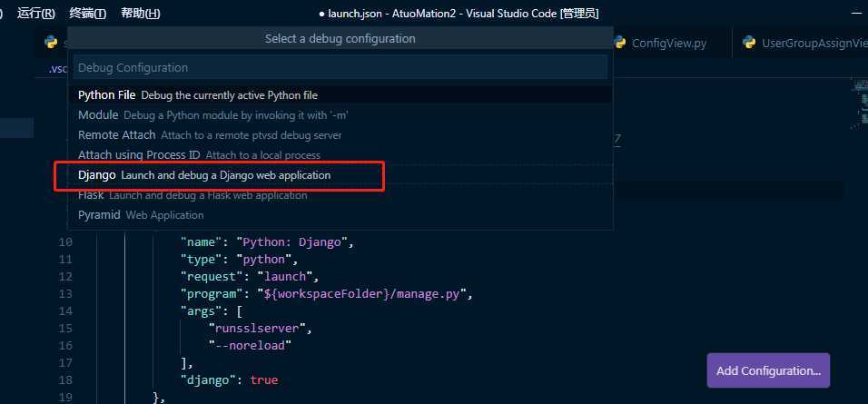The height and width of the screenshot is (404, 868).
Task: Pick the Module debug configuration
Action: pyautogui.click(x=340, y=115)
